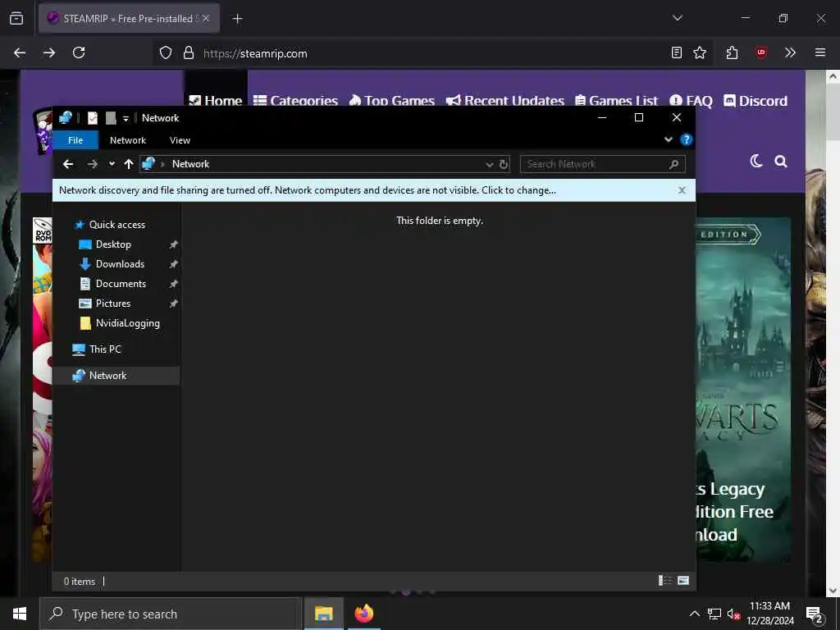Open Firefox tracking protection shield
Viewport: 840px width, 630px height.
pos(166,52)
